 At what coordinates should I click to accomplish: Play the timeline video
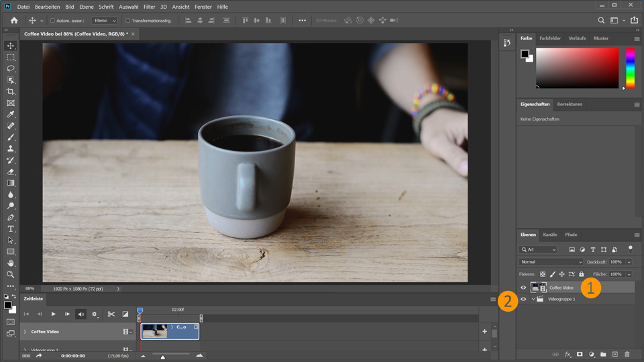coord(53,314)
